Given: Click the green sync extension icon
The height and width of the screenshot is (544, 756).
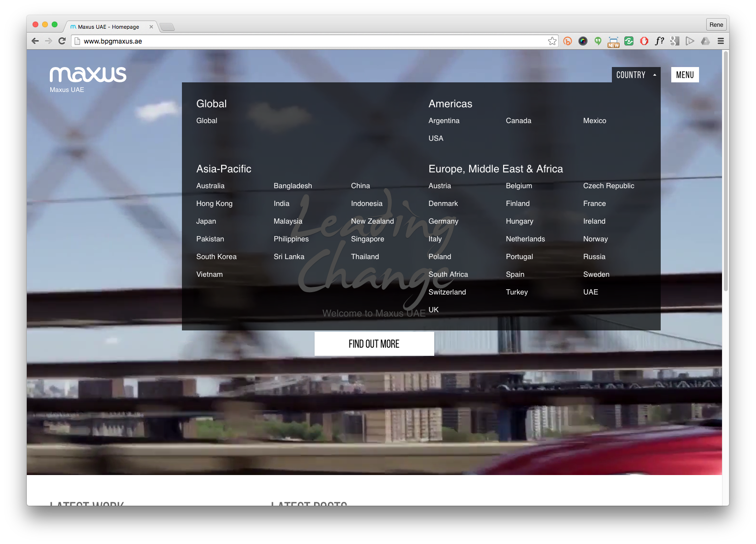Looking at the screenshot, I should pyautogui.click(x=629, y=41).
